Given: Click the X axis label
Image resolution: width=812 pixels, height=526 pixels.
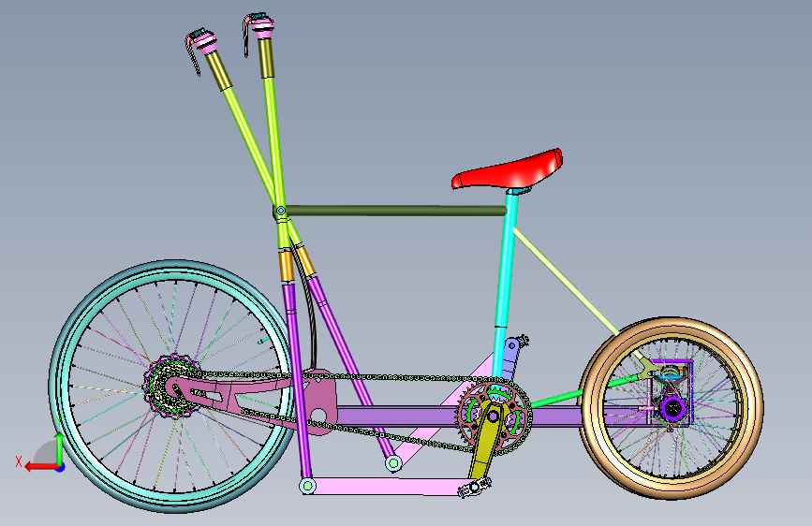Looking at the screenshot, I should point(19,461).
